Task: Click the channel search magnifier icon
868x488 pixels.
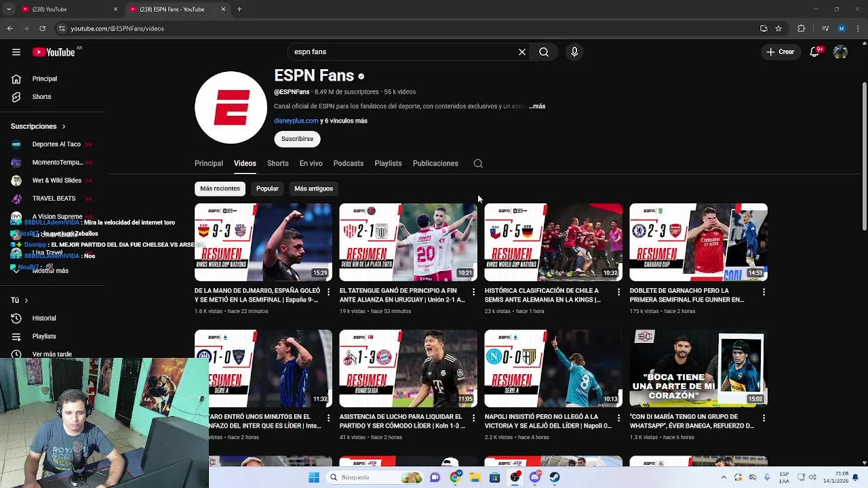Action: point(478,163)
